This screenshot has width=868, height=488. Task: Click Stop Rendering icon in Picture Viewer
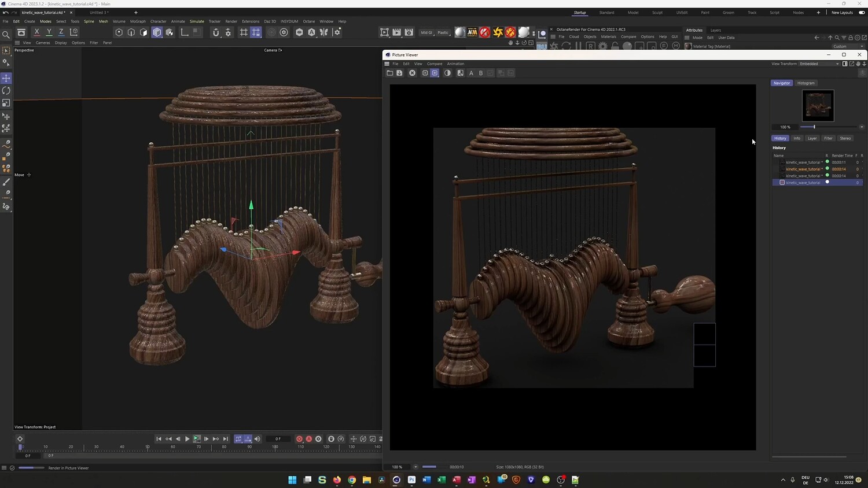click(412, 73)
